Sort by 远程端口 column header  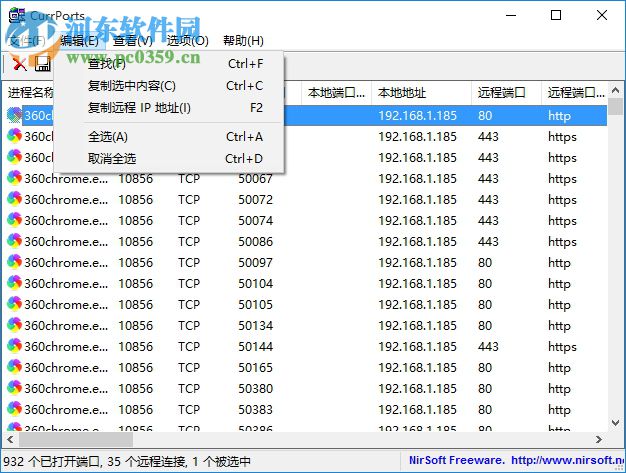pyautogui.click(x=506, y=93)
